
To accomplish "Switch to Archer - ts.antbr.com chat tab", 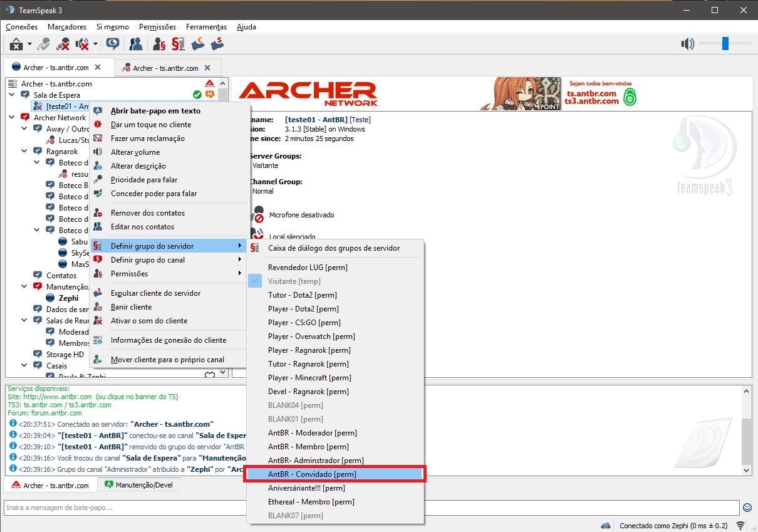I will (x=51, y=484).
